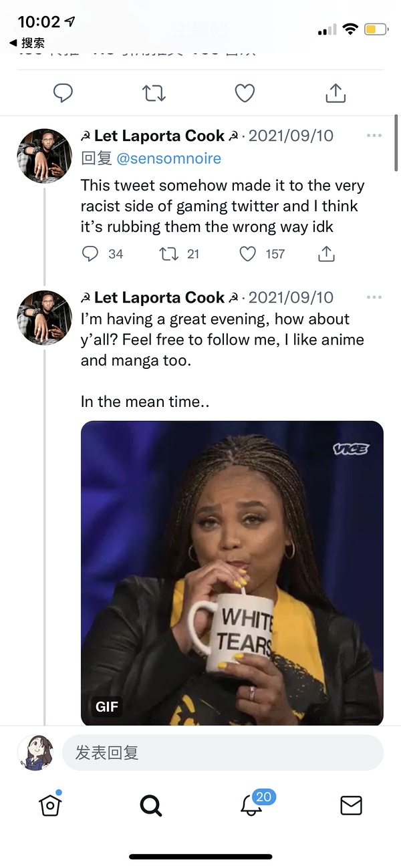Tap the retweet icon in the top action row

154,93
